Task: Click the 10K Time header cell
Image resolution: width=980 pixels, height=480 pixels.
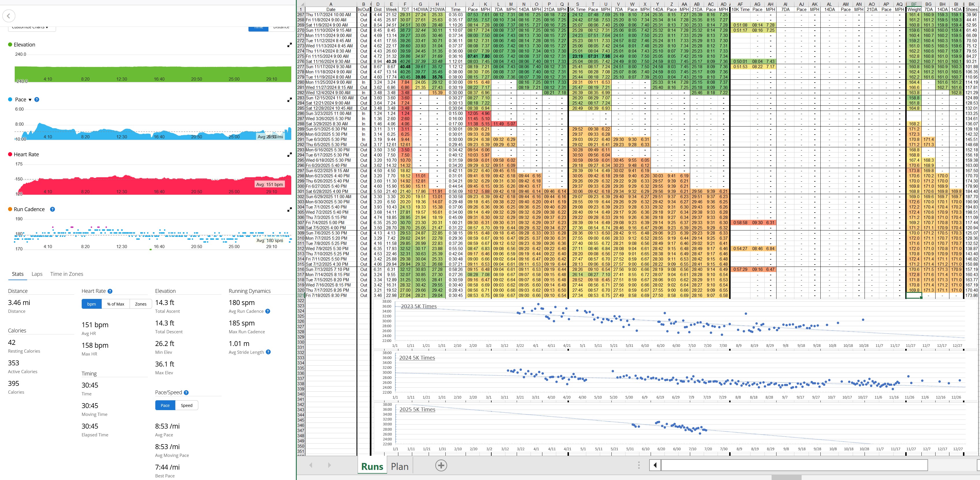Action: [740, 10]
